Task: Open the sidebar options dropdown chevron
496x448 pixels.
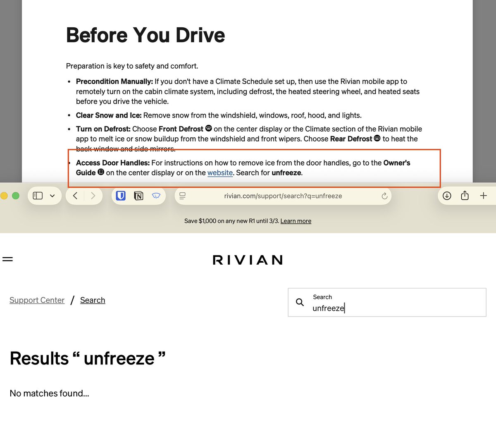Action: [52, 196]
